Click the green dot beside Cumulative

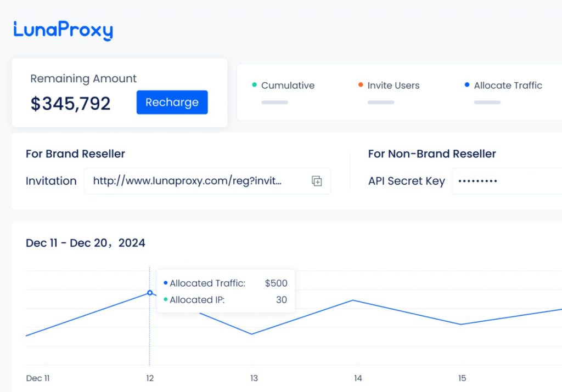[255, 85]
